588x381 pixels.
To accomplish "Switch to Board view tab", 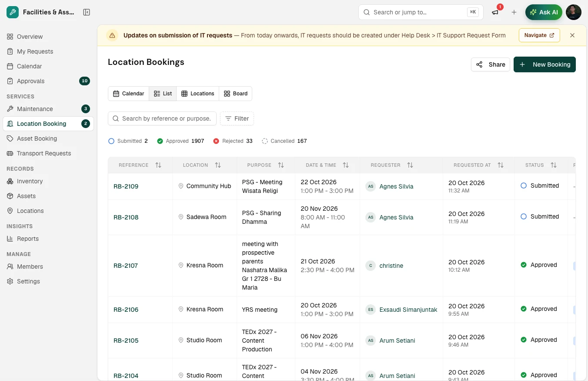I will tap(236, 94).
